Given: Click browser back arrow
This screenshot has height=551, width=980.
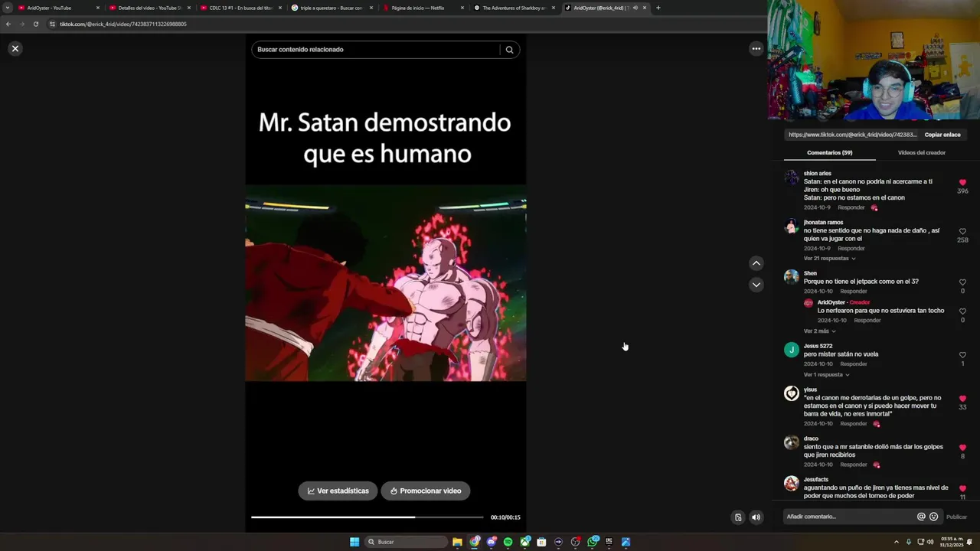Looking at the screenshot, I should tap(8, 24).
